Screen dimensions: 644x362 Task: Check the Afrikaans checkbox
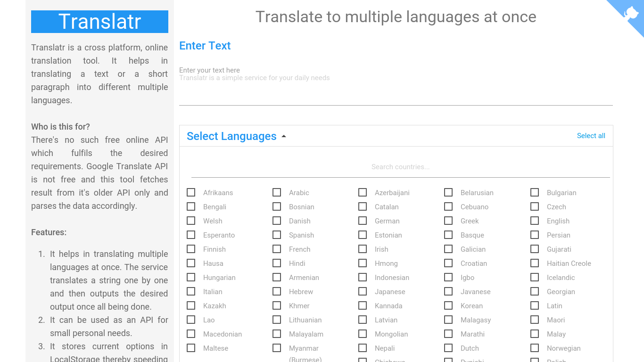191,192
